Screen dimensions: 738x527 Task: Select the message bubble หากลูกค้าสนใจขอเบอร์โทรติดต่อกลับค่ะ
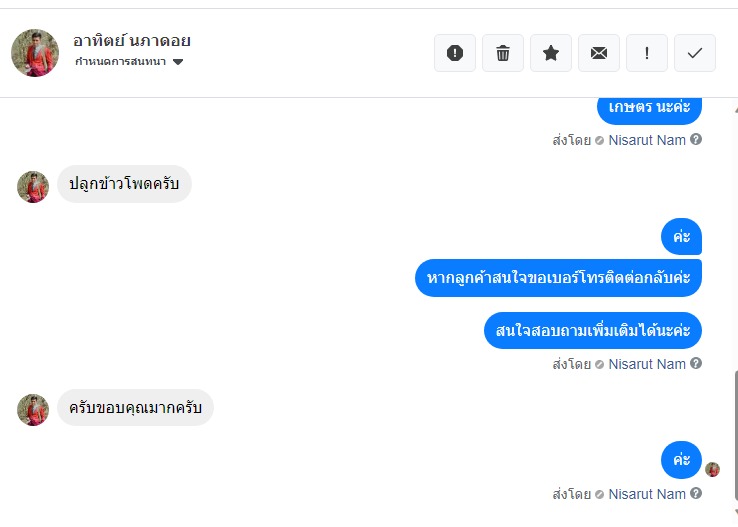558,277
